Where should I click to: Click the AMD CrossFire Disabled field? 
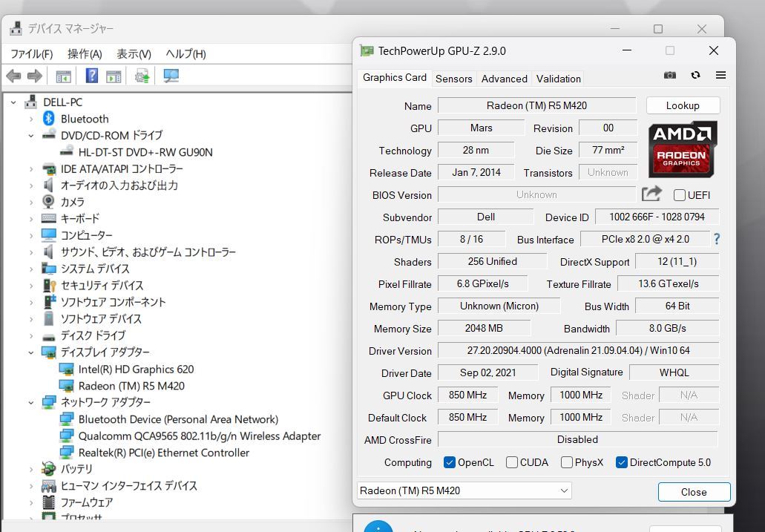click(578, 439)
